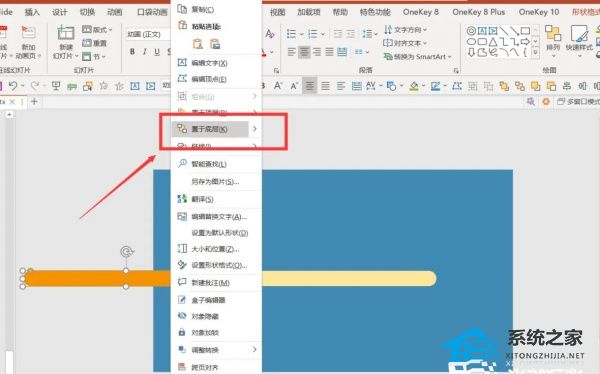The width and height of the screenshot is (600, 374).
Task: Click the paste as picture icon
Action: click(215, 44)
